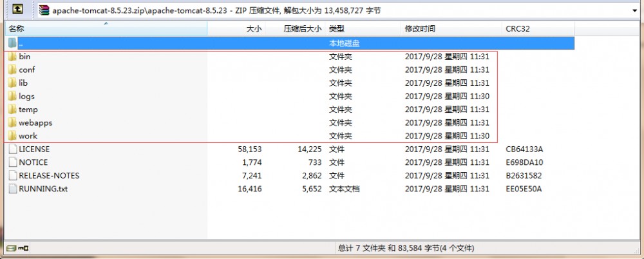Select the lib folder icon
Screen dimensions: 644x259
(x=12, y=82)
